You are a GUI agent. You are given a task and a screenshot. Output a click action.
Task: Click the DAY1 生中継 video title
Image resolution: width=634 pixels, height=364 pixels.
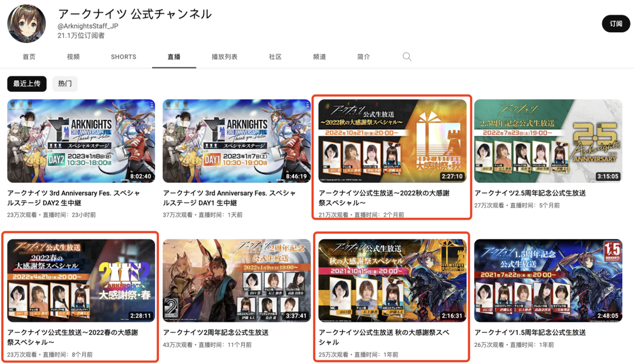[x=230, y=198]
